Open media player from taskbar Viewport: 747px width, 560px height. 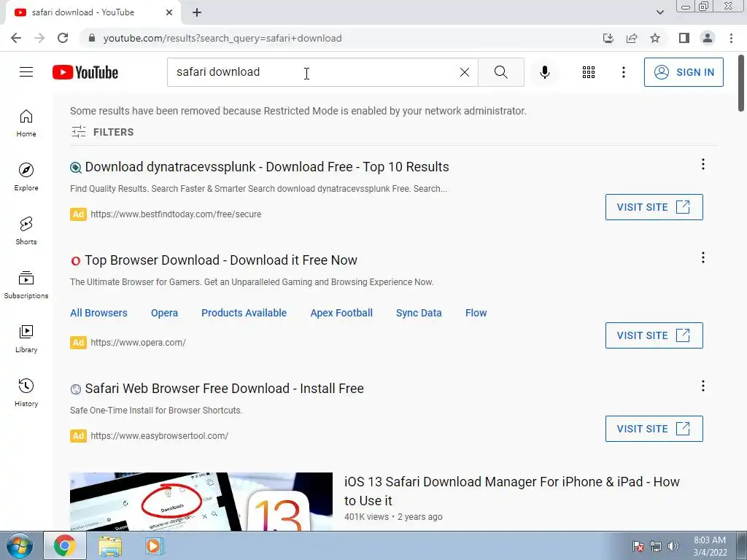155,546
